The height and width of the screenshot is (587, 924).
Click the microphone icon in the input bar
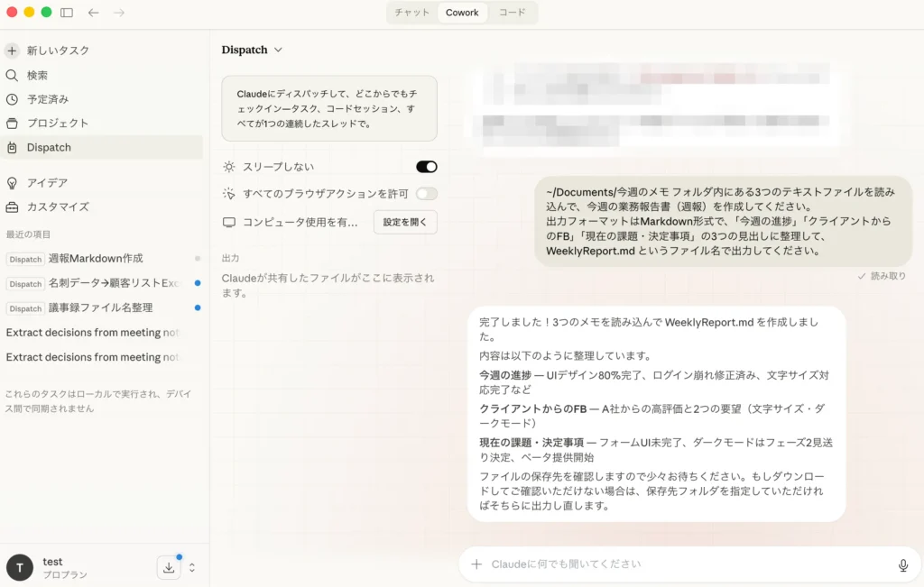[x=903, y=564]
